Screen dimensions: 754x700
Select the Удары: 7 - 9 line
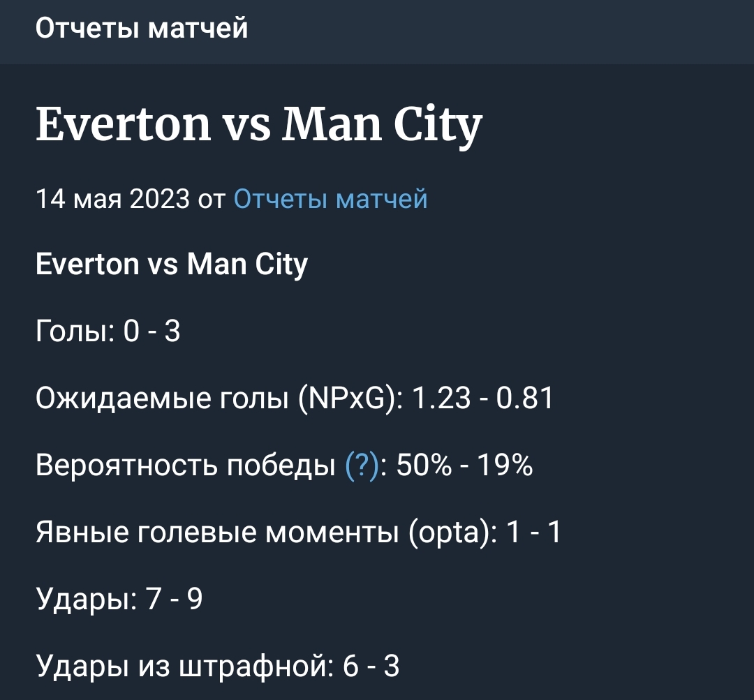click(x=119, y=599)
